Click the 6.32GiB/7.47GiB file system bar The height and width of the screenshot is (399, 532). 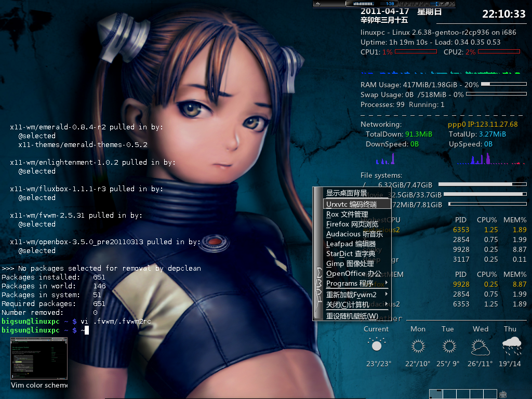(x=483, y=184)
